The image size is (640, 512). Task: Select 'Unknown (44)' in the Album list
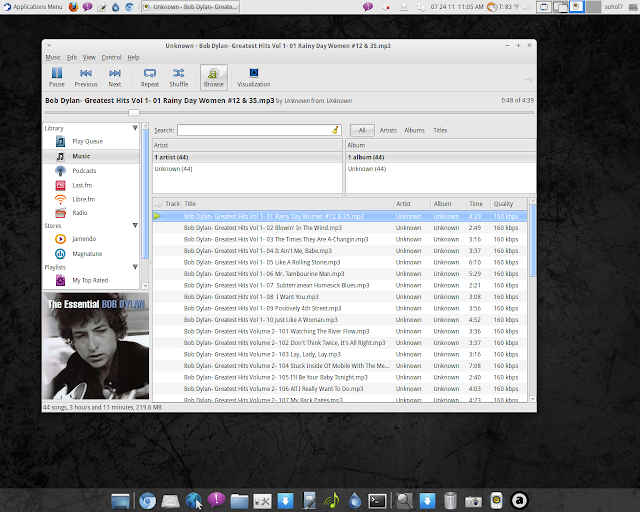point(441,169)
